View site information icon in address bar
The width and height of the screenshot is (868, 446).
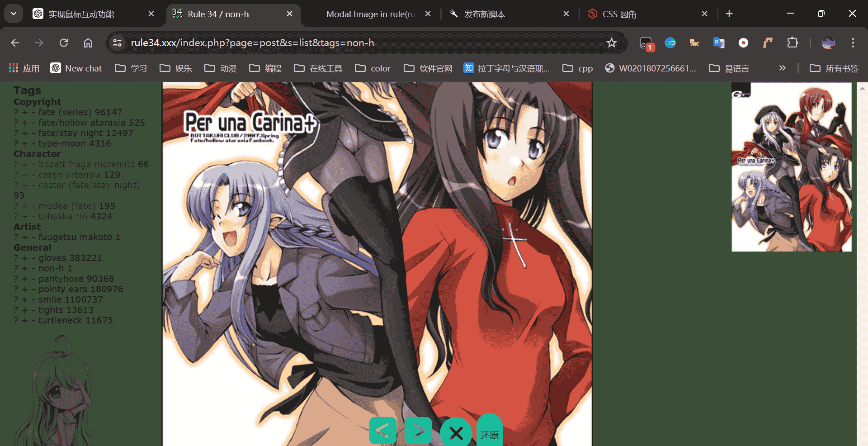tap(118, 43)
